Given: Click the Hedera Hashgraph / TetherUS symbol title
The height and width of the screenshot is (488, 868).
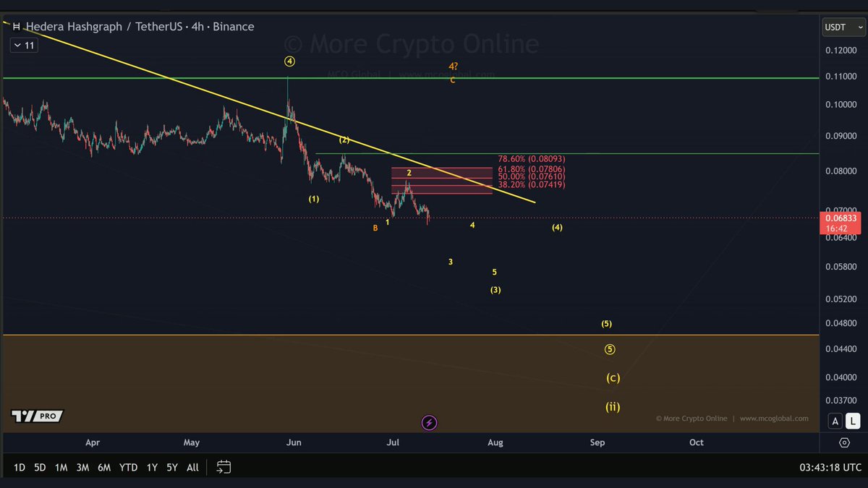Looking at the screenshot, I should coord(140,27).
